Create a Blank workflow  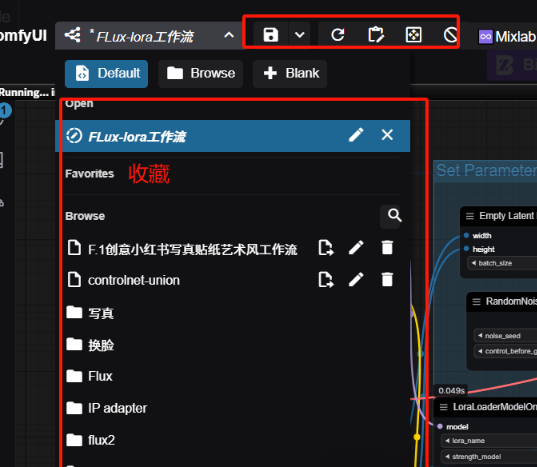[x=290, y=74]
